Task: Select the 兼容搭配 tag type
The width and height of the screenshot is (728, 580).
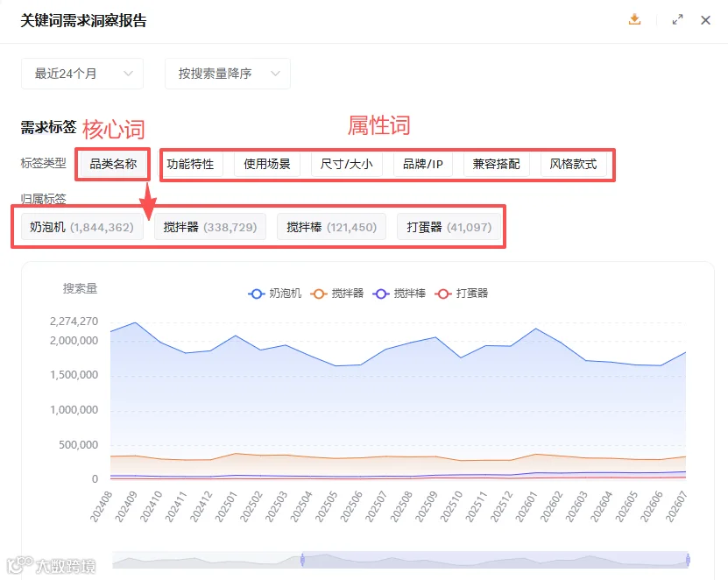Action: coord(497,164)
